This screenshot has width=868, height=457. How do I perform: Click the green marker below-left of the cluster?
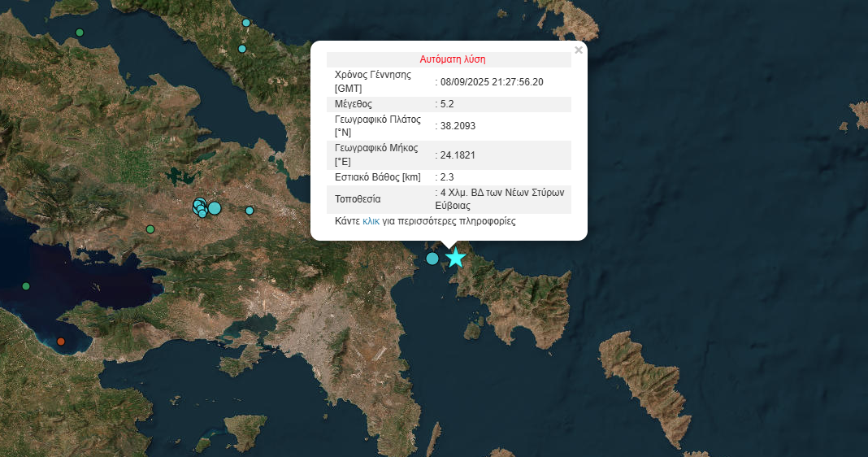150,229
